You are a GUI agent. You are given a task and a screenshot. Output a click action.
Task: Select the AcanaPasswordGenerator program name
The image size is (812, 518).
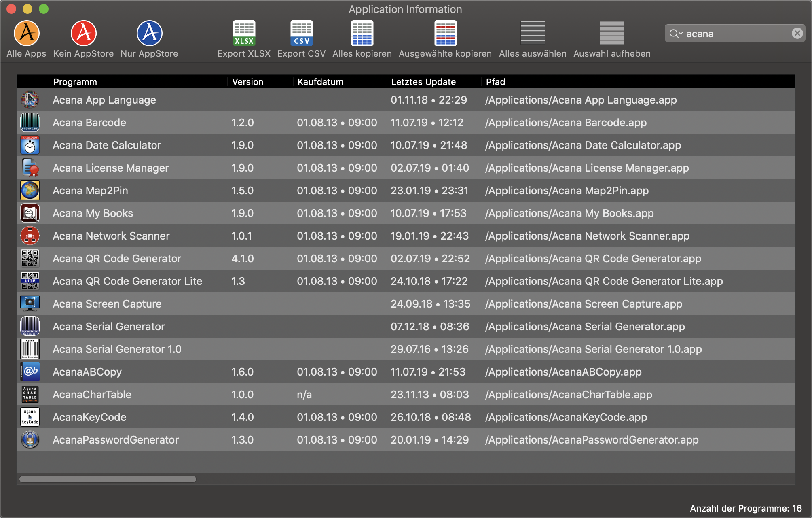(116, 440)
